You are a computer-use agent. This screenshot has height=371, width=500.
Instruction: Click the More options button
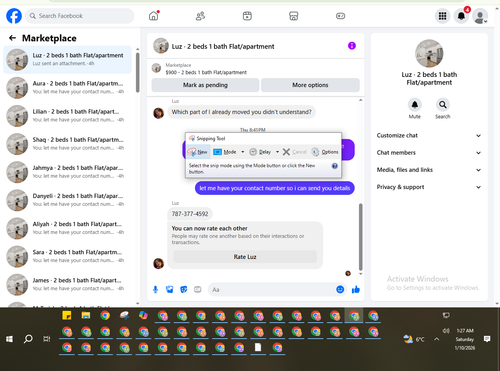pos(310,85)
